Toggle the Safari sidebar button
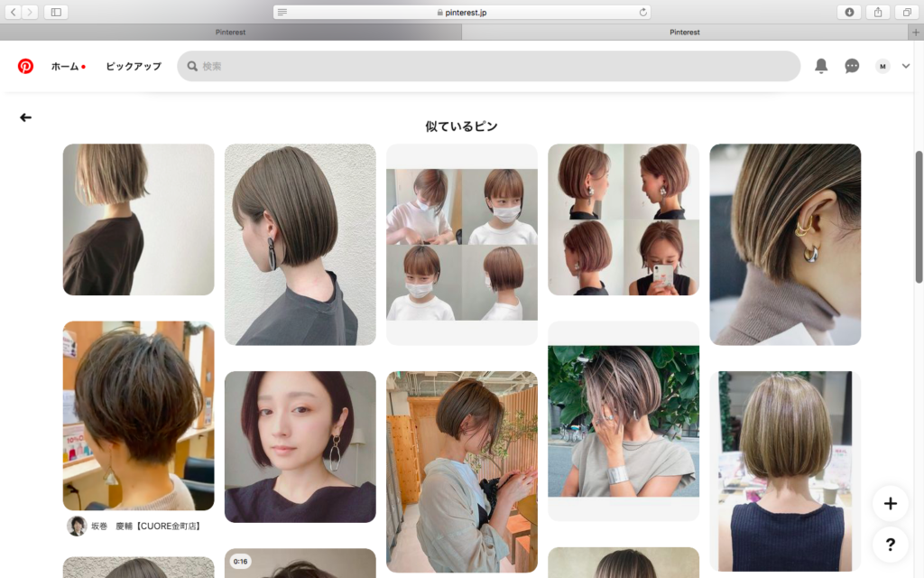Image resolution: width=924 pixels, height=578 pixels. 56,12
